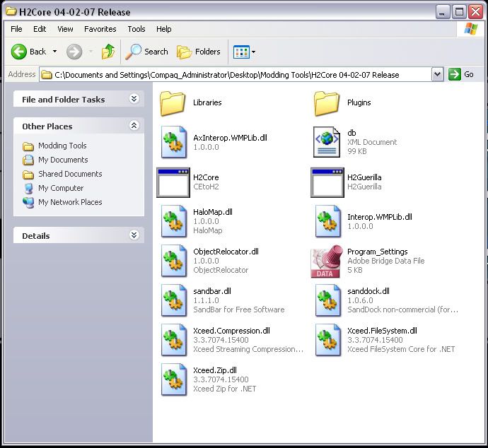
Task: Click the ObjectRelocator.dll file name
Action: (226, 252)
